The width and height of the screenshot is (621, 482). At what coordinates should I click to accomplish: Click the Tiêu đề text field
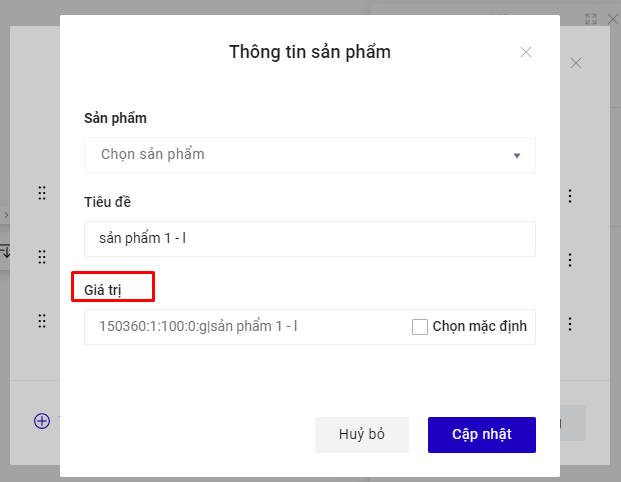pos(310,239)
